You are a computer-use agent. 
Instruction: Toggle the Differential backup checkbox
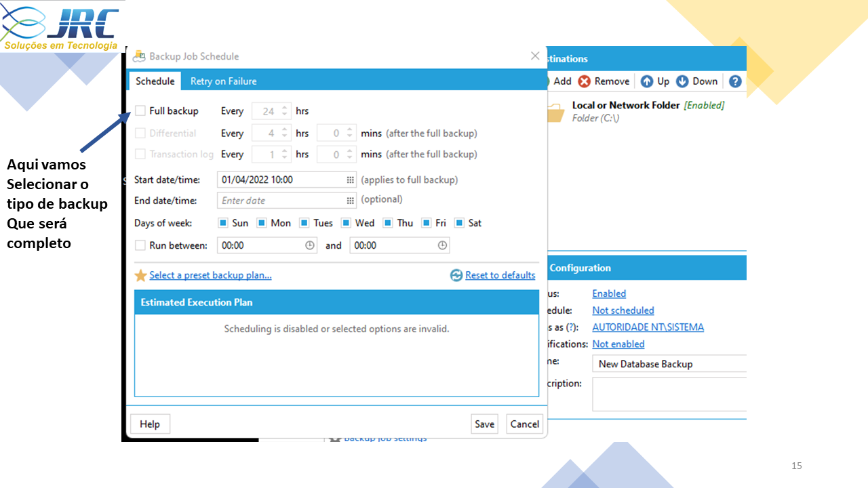[140, 133]
